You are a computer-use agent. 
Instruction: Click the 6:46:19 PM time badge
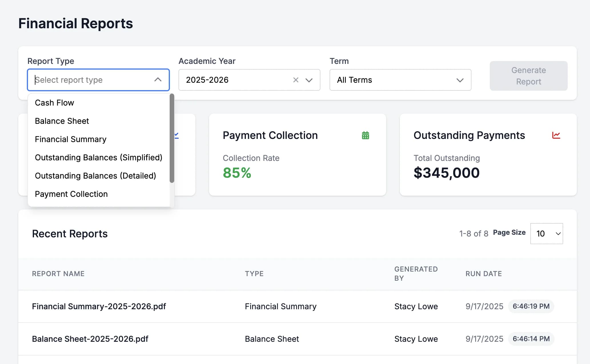[x=531, y=306]
